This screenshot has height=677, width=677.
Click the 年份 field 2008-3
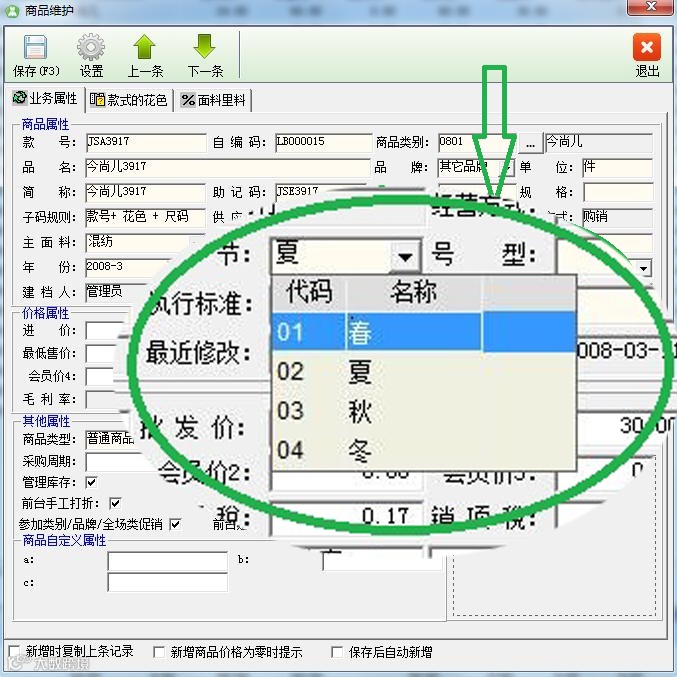(x=129, y=267)
